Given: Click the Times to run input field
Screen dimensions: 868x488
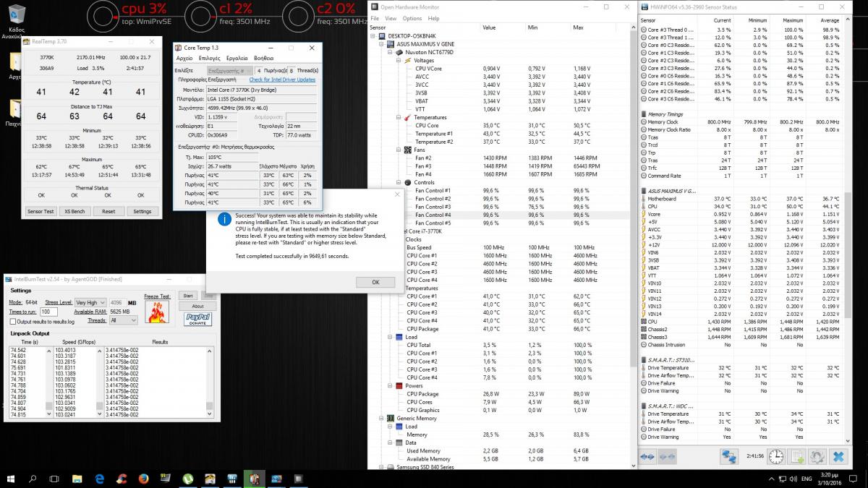Looking at the screenshot, I should (x=48, y=312).
